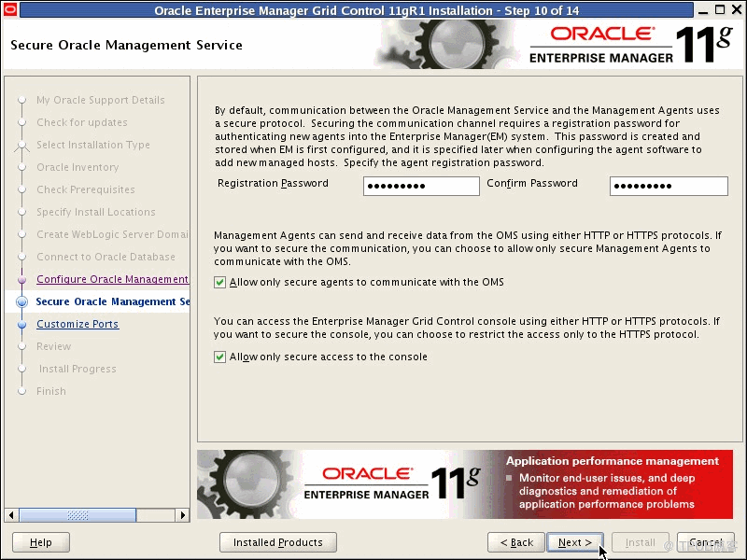Click the Application performance management banner headline
The image size is (747, 560).
coord(613,461)
